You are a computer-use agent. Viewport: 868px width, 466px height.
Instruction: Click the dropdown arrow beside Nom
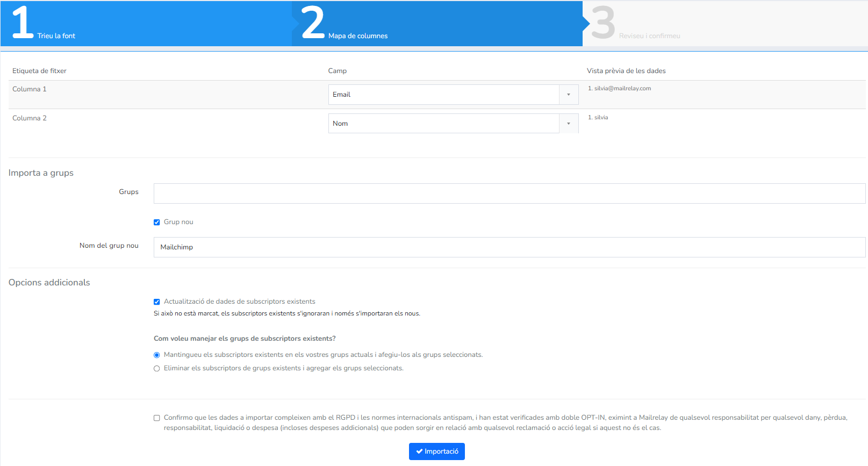tap(569, 124)
